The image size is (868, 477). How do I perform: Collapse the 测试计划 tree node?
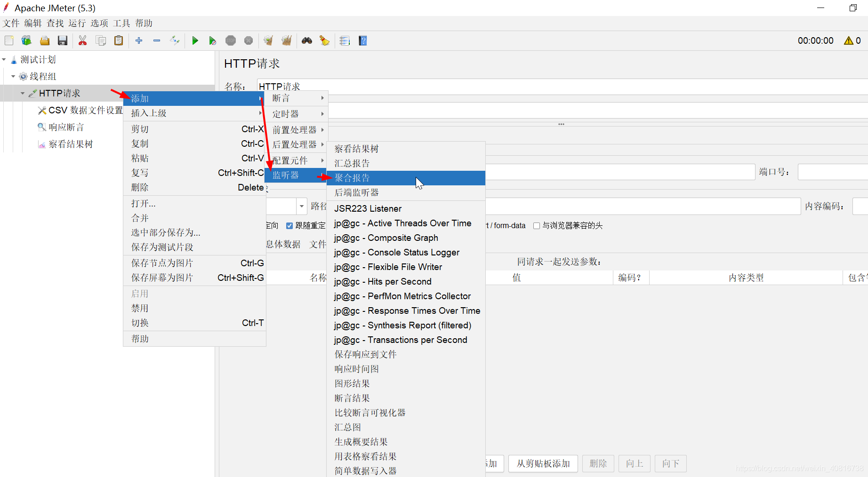(x=4, y=60)
